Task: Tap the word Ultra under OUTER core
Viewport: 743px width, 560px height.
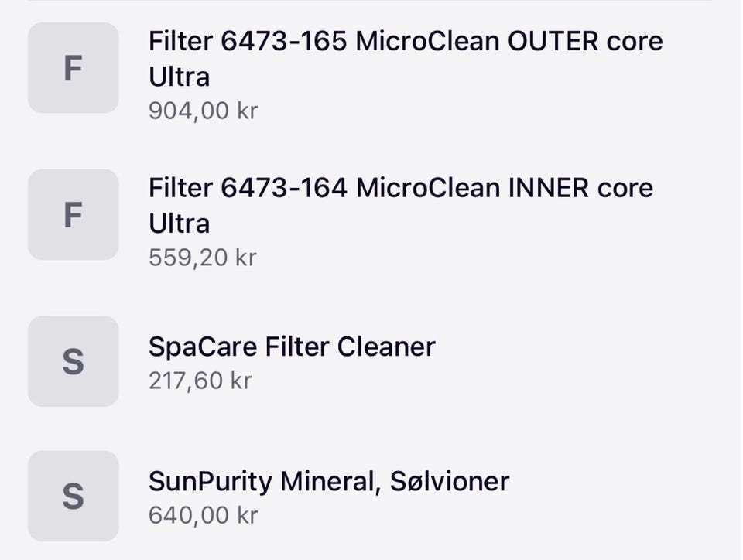Action: point(179,77)
